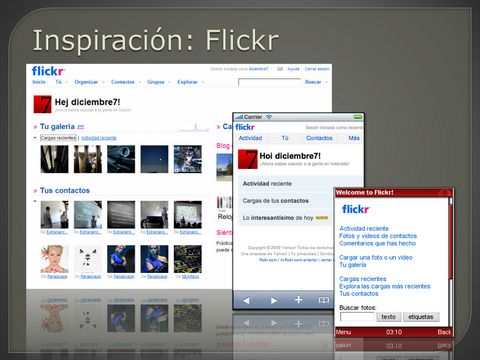This screenshot has height=360, width=480.
Task: Select the Tú tab in iPhone view
Action: [x=285, y=138]
